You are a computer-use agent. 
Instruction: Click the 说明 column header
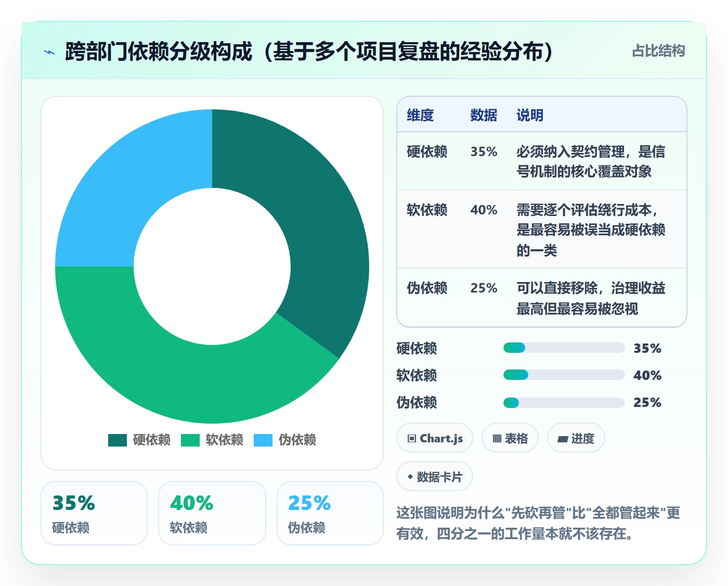530,115
